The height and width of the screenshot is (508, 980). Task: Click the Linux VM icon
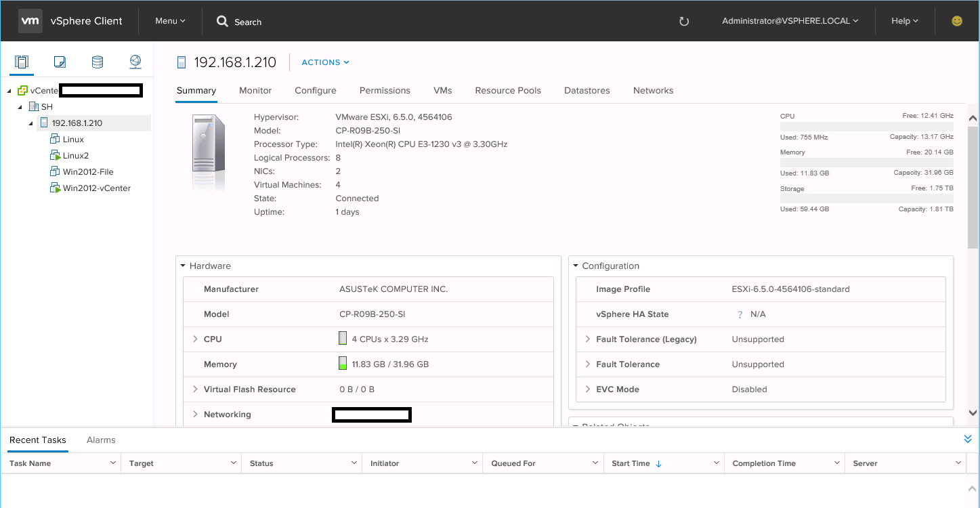tap(56, 140)
